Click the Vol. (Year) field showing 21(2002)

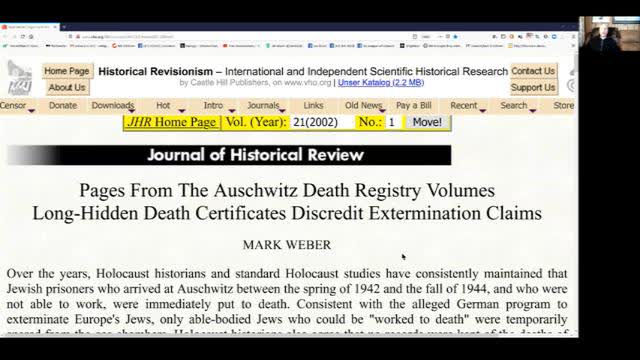point(321,122)
